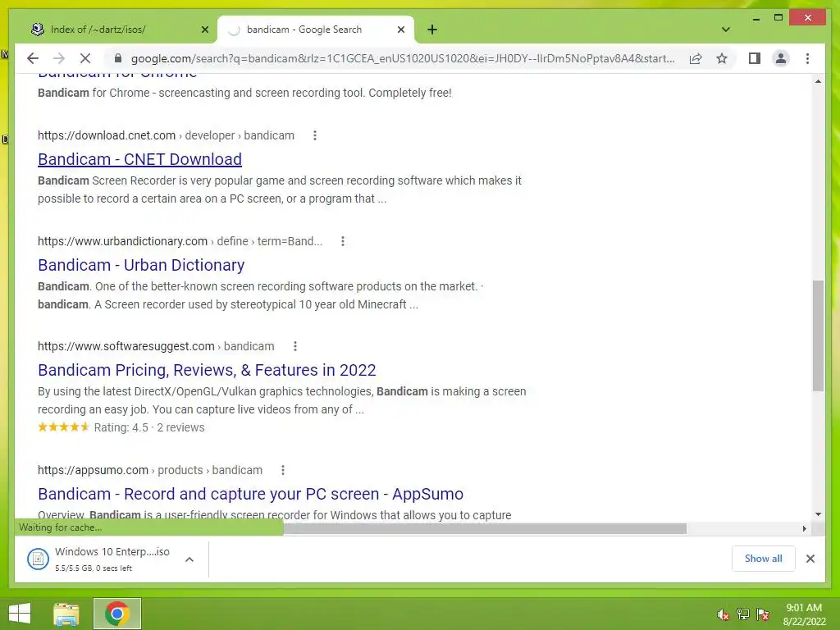
Task: Close the downloads bar
Action: [x=810, y=559]
